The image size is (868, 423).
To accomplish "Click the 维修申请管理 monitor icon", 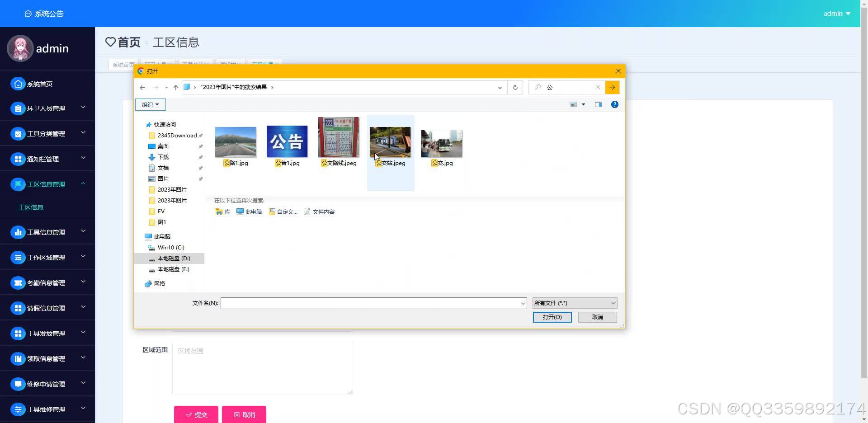I will click(18, 384).
